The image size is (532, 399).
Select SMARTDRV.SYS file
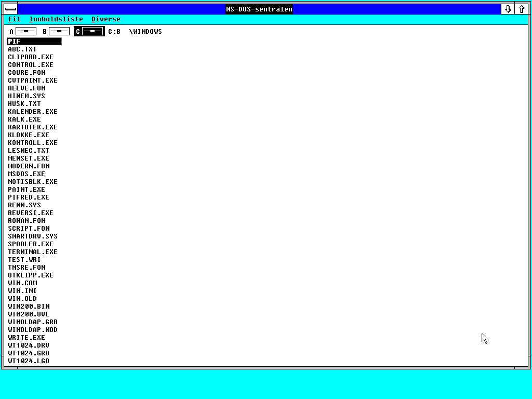[x=33, y=236]
